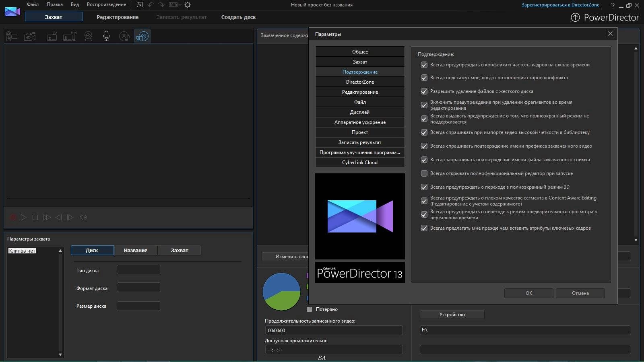This screenshot has width=644, height=362.
Task: Click the F:\ path input field
Action: (x=525, y=330)
